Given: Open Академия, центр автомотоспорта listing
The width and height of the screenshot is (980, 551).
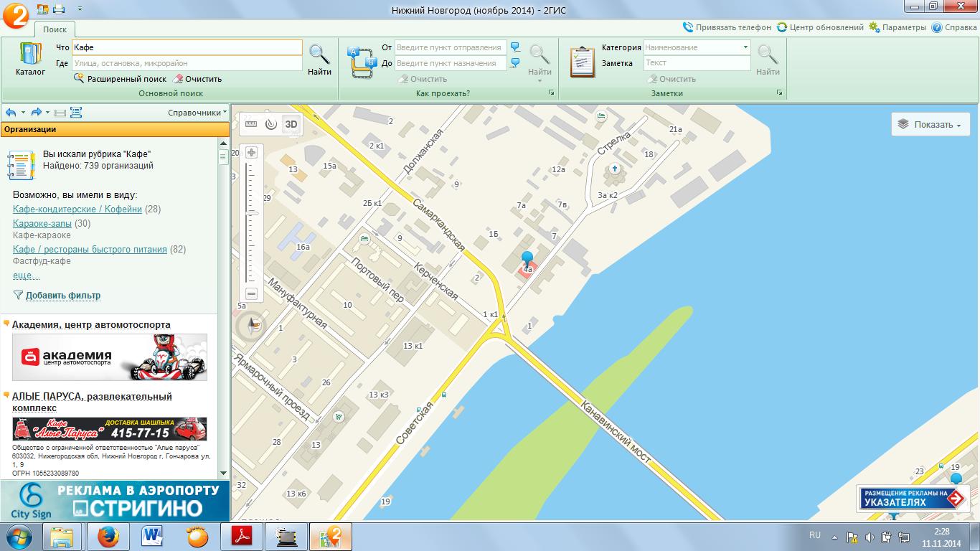Looking at the screenshot, I should point(91,324).
